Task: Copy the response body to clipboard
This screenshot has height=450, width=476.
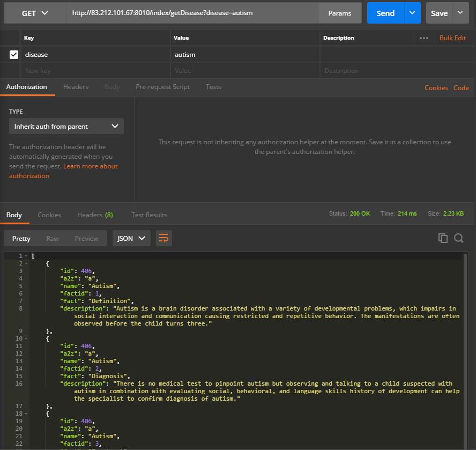Action: (443, 238)
